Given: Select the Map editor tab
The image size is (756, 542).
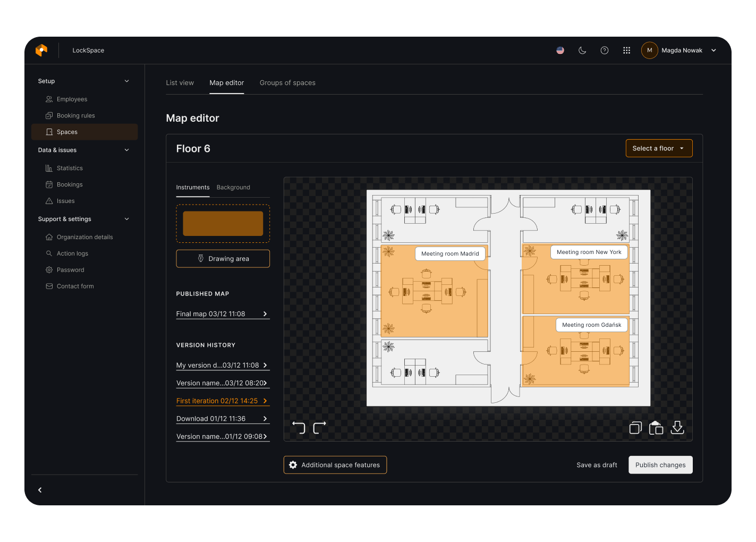Looking at the screenshot, I should click(227, 83).
